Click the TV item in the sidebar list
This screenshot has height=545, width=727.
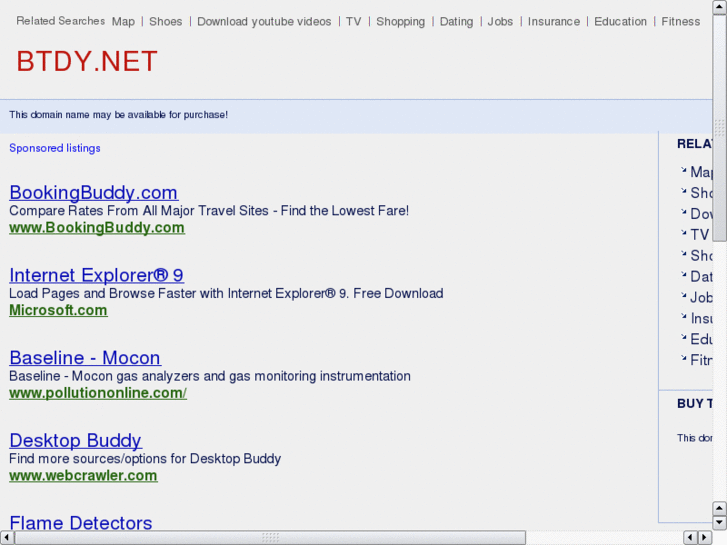[699, 235]
